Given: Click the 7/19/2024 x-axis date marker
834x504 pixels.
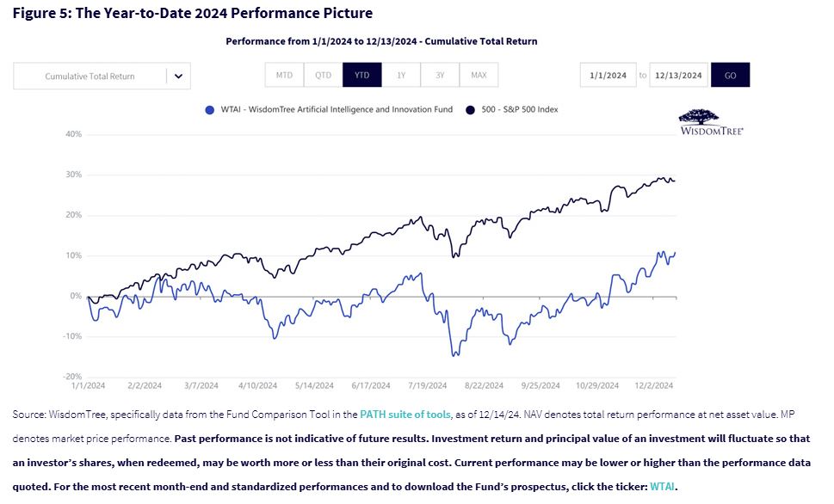Looking at the screenshot, I should [x=427, y=385].
